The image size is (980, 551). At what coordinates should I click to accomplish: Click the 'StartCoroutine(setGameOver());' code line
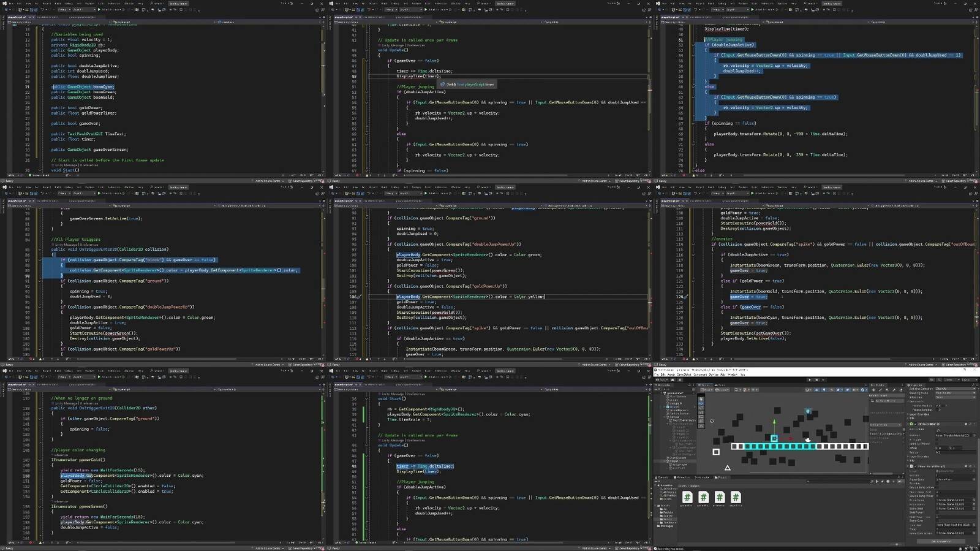(755, 333)
